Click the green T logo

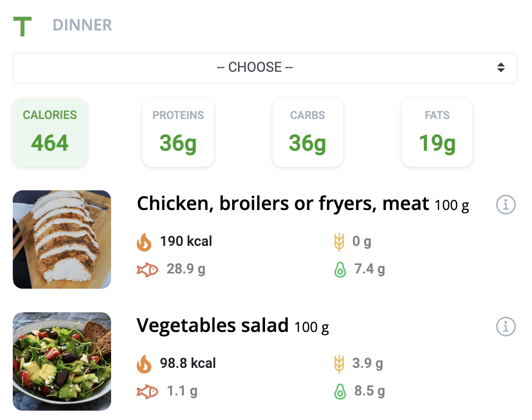pyautogui.click(x=23, y=27)
